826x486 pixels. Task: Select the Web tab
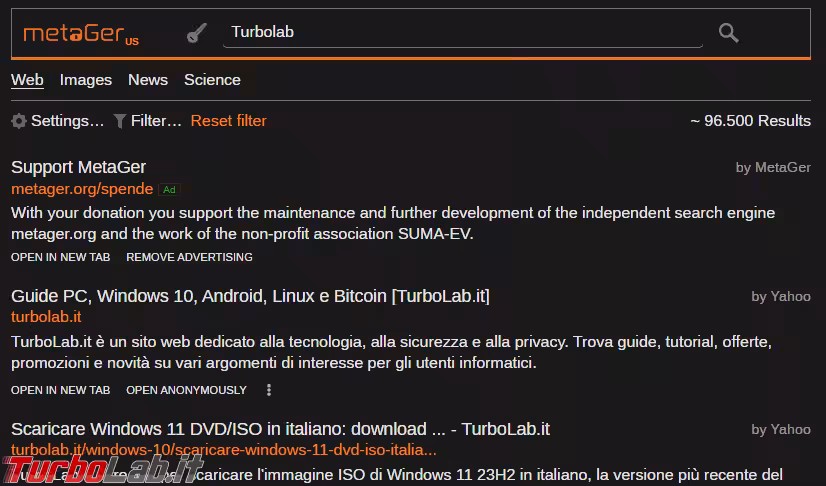27,80
